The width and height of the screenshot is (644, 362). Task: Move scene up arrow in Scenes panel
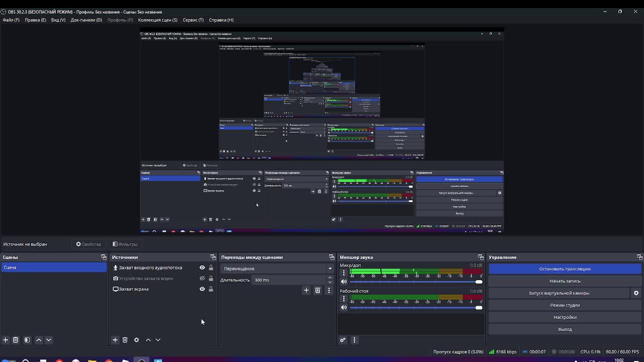tap(39, 340)
